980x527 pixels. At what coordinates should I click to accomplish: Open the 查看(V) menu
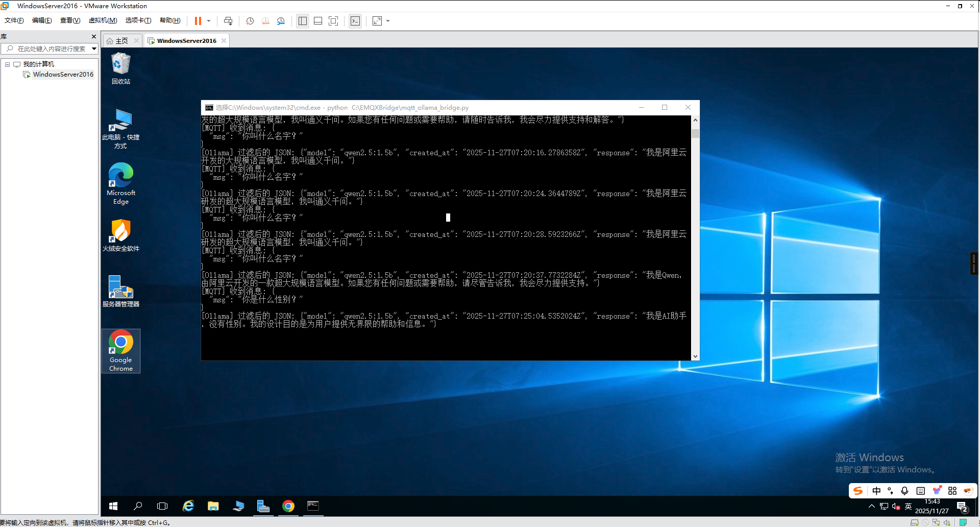pyautogui.click(x=70, y=20)
